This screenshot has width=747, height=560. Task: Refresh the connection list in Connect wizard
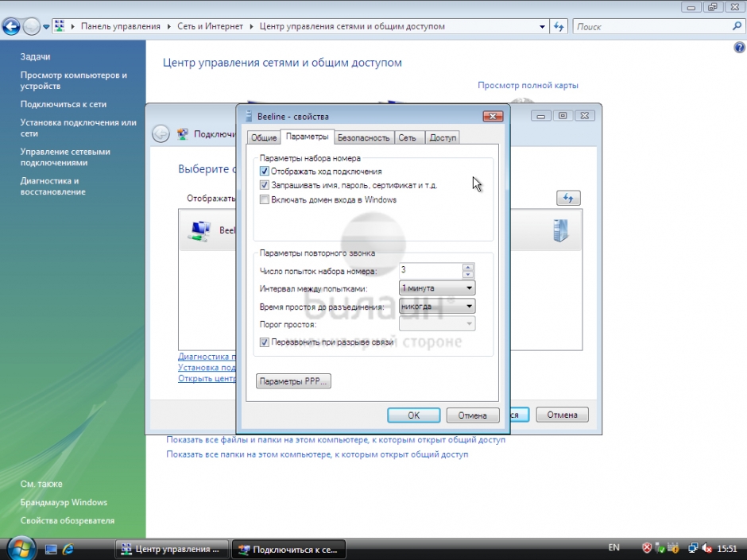[x=568, y=198]
